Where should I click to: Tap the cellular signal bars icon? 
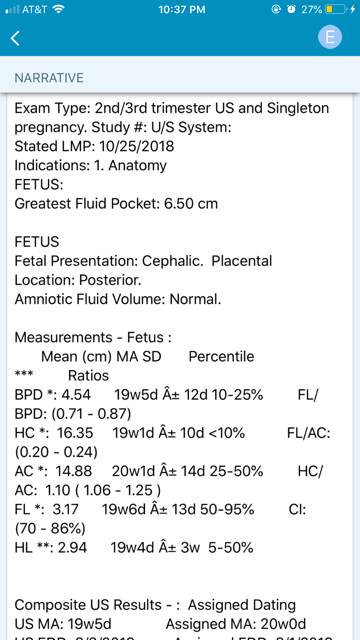12,9
